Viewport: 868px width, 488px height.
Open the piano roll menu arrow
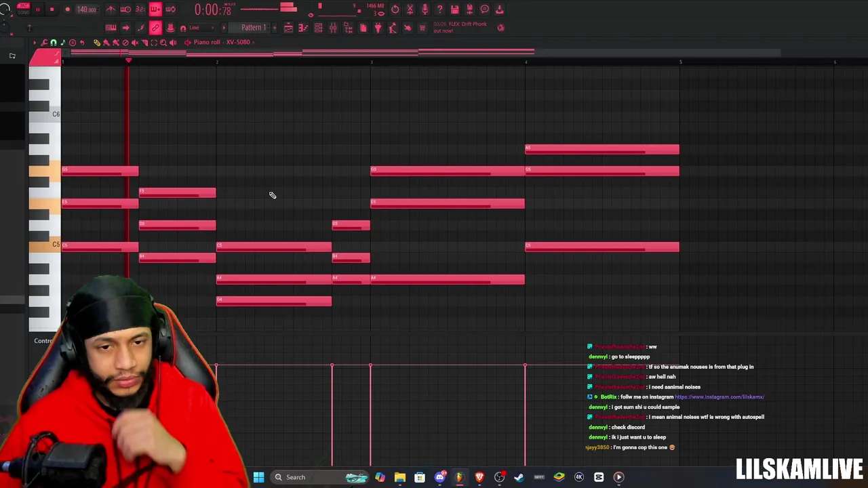click(x=35, y=42)
